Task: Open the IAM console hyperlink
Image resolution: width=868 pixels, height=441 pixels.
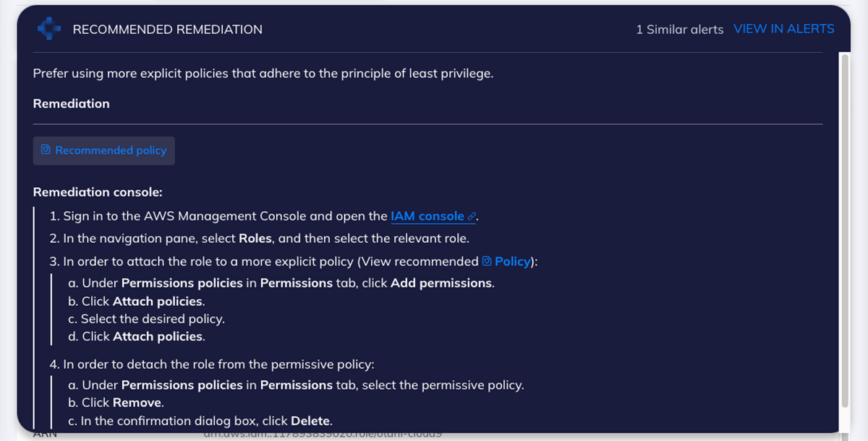Action: pos(427,216)
